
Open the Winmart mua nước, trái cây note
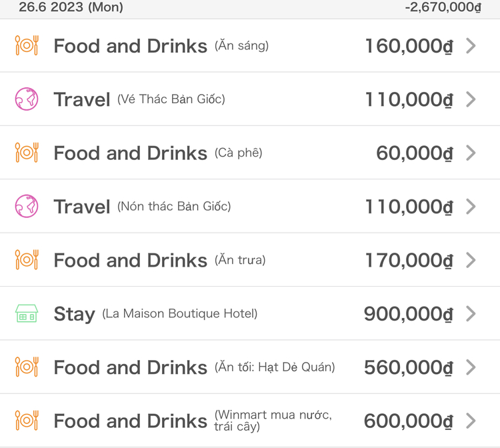pyautogui.click(x=273, y=420)
